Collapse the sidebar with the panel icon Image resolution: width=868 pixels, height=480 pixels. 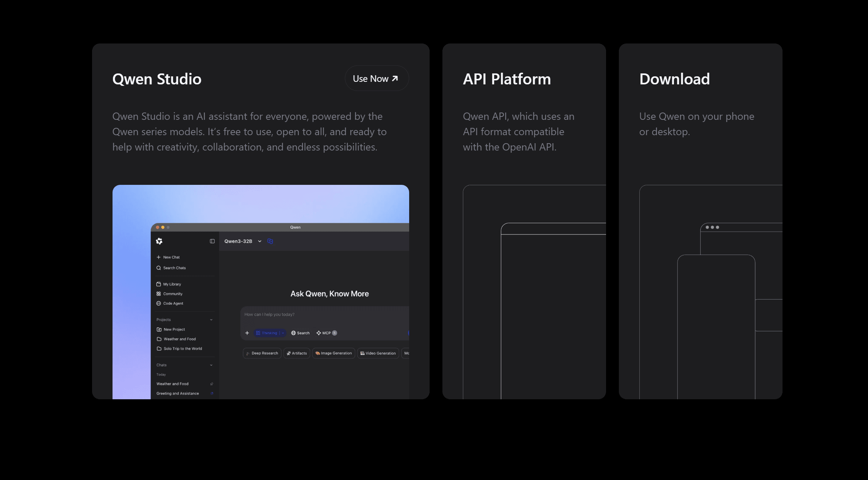(x=212, y=241)
